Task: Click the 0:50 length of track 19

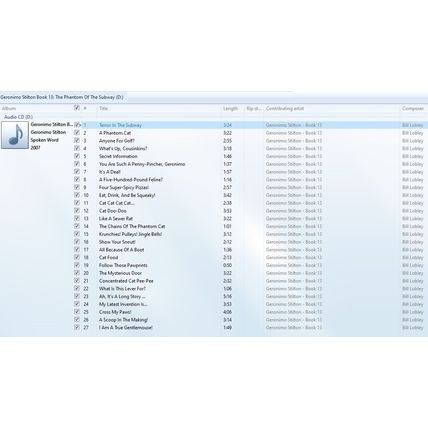Action: (227, 265)
